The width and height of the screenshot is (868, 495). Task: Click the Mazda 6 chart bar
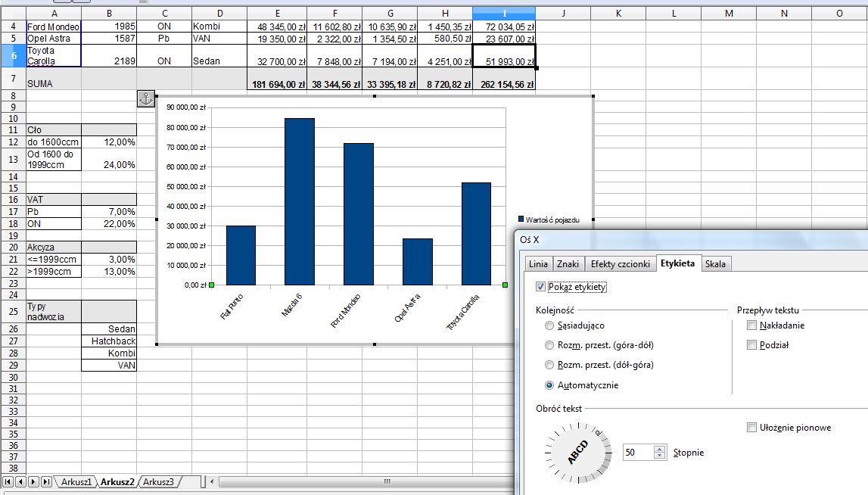300,201
